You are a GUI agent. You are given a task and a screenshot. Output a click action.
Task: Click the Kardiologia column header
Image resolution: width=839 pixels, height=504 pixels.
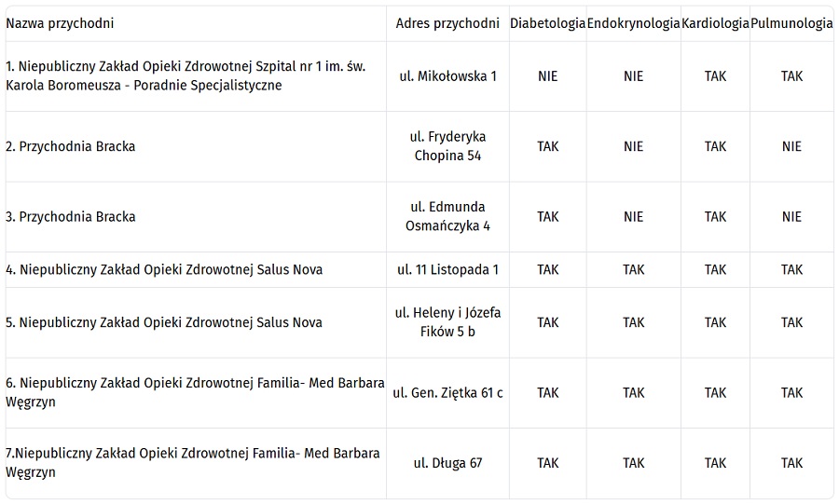click(715, 23)
